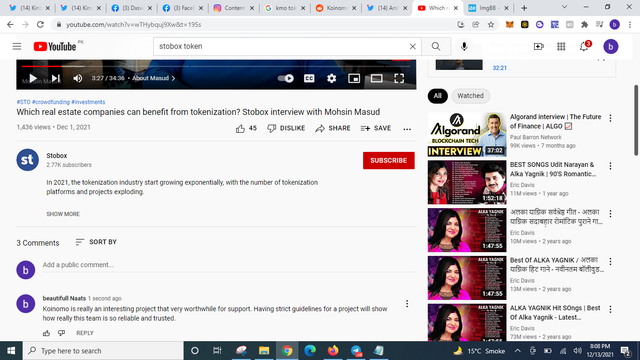Open the Windows Start menu
Screen dimensions: 640x360
click(11, 351)
